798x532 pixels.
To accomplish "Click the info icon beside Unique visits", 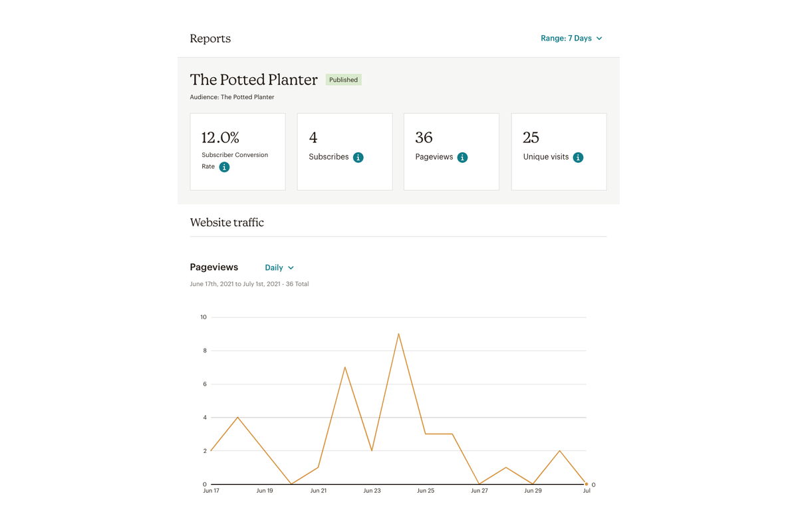I will tap(579, 158).
